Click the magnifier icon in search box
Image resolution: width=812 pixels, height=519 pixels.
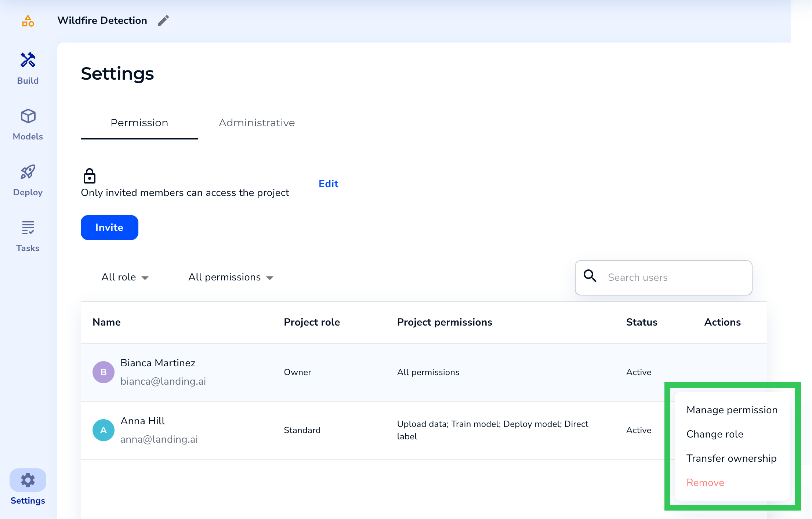(590, 276)
